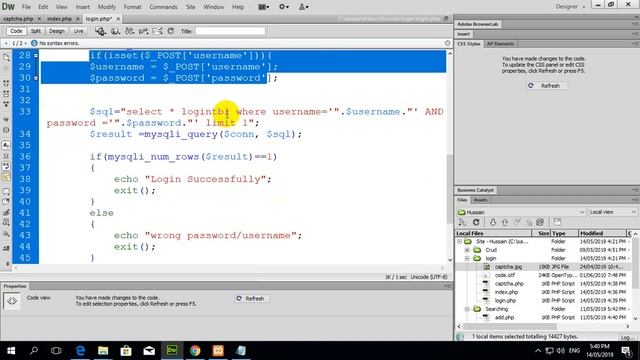
Task: Click the Refresh Design View toolbar icon
Action: [171, 31]
